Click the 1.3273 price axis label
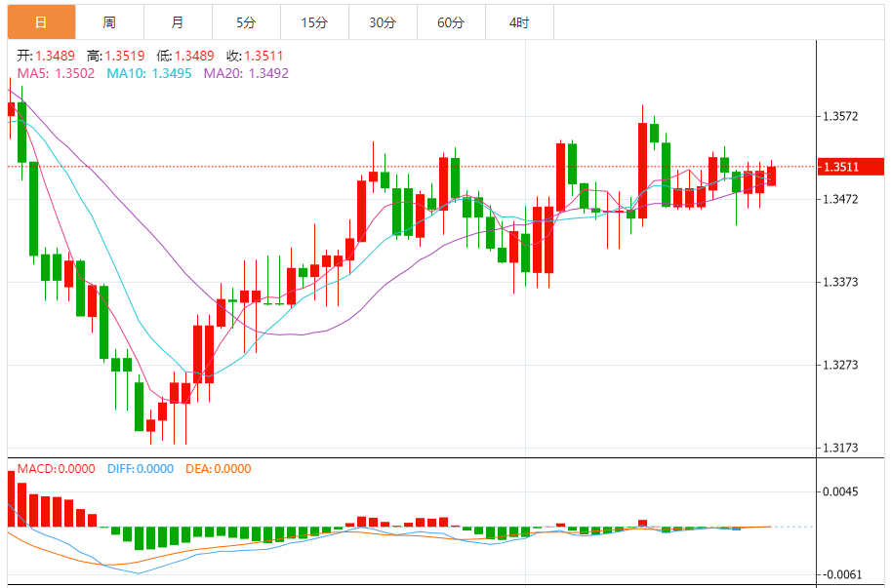The image size is (891, 588). coord(840,365)
